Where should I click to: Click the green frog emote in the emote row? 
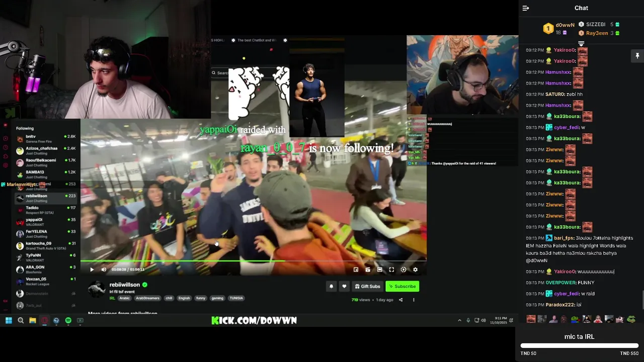coord(631,319)
